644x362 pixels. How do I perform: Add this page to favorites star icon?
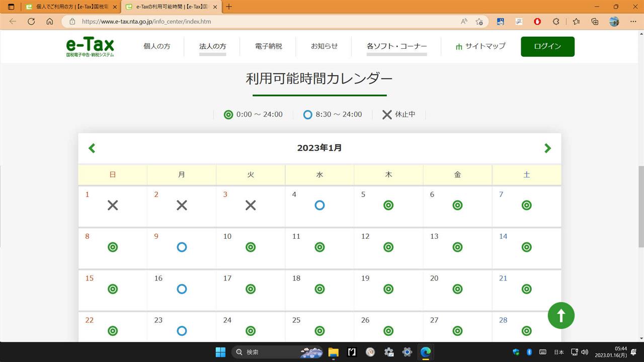(x=479, y=22)
